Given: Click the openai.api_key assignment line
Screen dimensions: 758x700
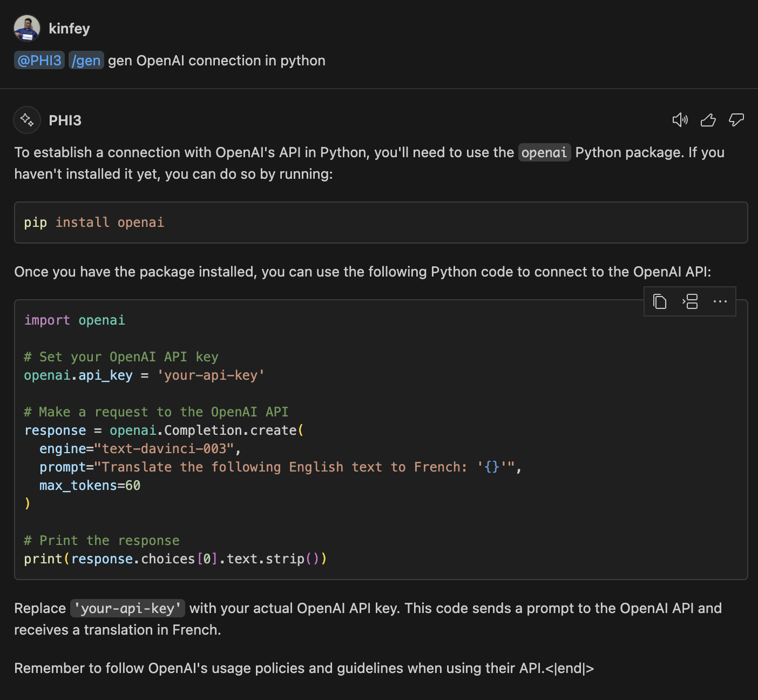Looking at the screenshot, I should pyautogui.click(x=144, y=375).
